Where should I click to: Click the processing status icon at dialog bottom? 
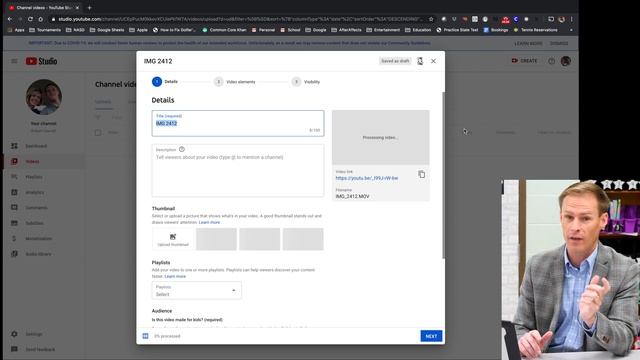pyautogui.click(x=145, y=336)
